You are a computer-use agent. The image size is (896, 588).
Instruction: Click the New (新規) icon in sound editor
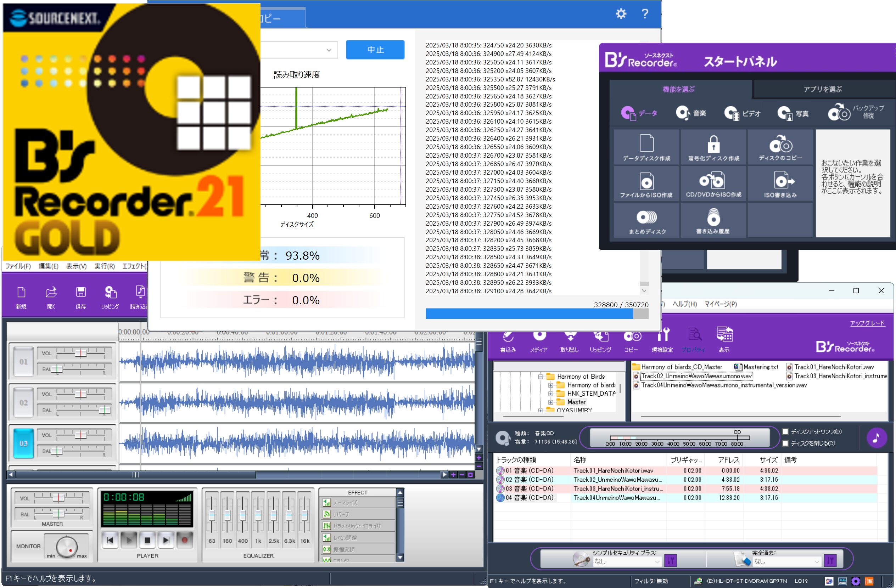tap(21, 297)
